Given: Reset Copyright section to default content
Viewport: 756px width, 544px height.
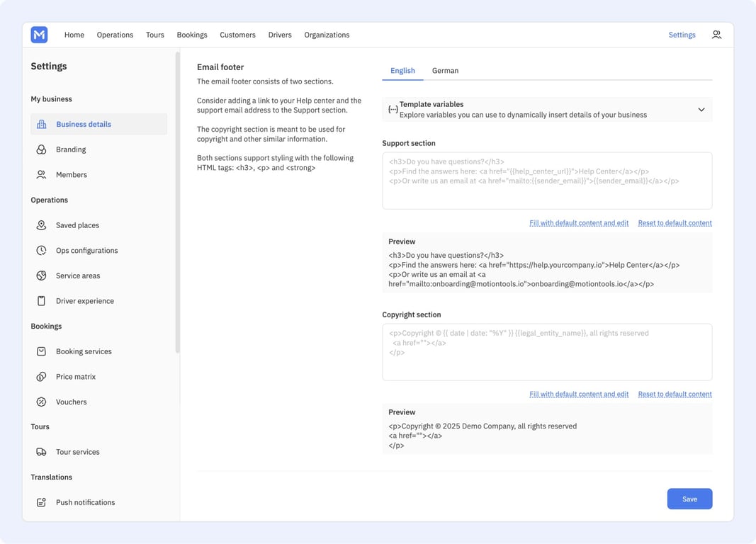Looking at the screenshot, I should coord(675,394).
